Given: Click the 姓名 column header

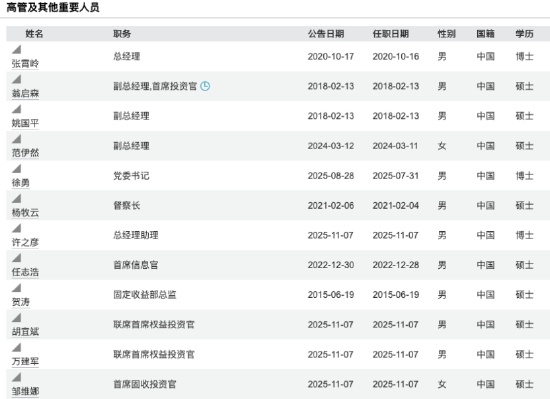Looking at the screenshot, I should 34,34.
